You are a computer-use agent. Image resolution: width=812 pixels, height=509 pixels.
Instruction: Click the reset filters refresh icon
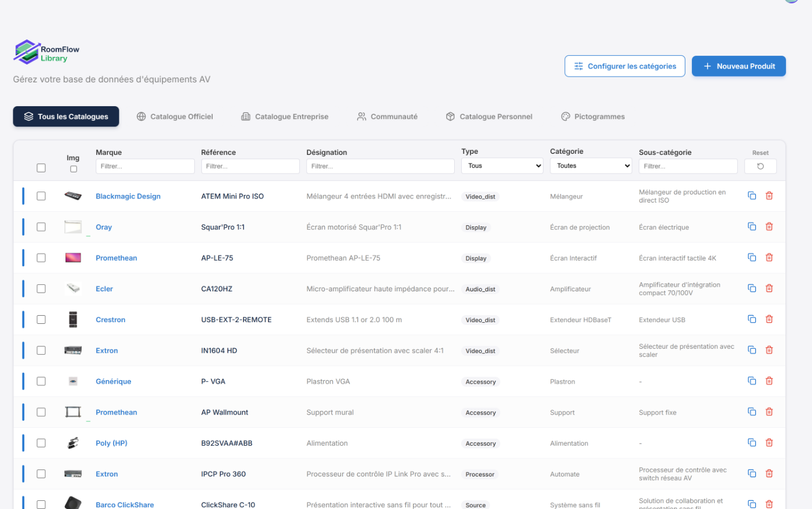tap(760, 166)
